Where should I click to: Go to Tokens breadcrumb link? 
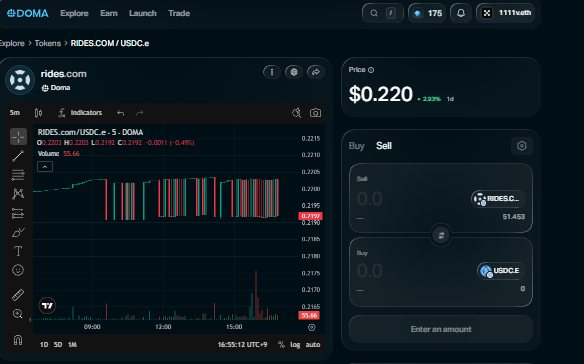pyautogui.click(x=48, y=43)
